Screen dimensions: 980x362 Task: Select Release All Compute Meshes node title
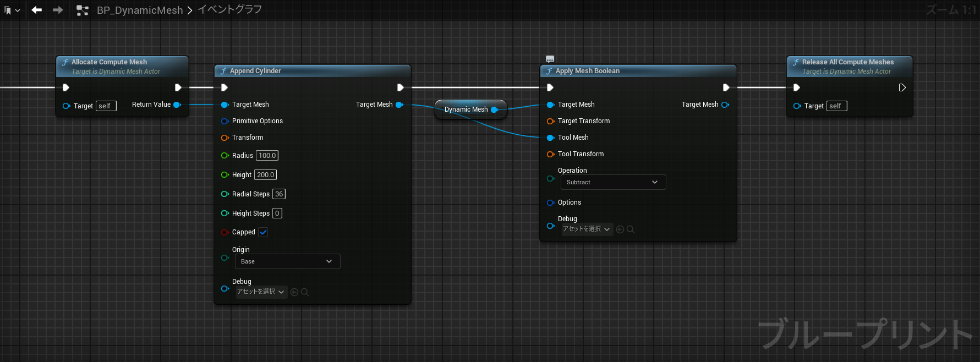click(847, 62)
